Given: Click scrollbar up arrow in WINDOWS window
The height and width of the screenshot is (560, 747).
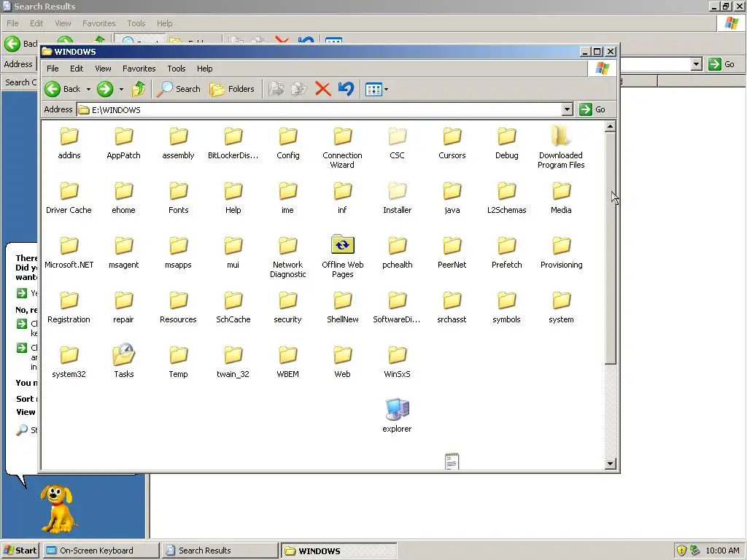Looking at the screenshot, I should (611, 126).
